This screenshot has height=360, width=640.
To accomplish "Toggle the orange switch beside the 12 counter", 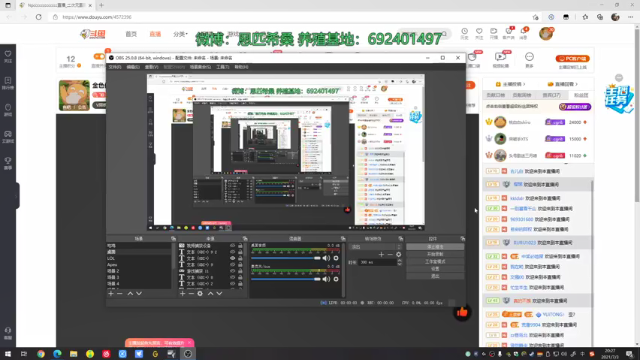I will (99, 56).
